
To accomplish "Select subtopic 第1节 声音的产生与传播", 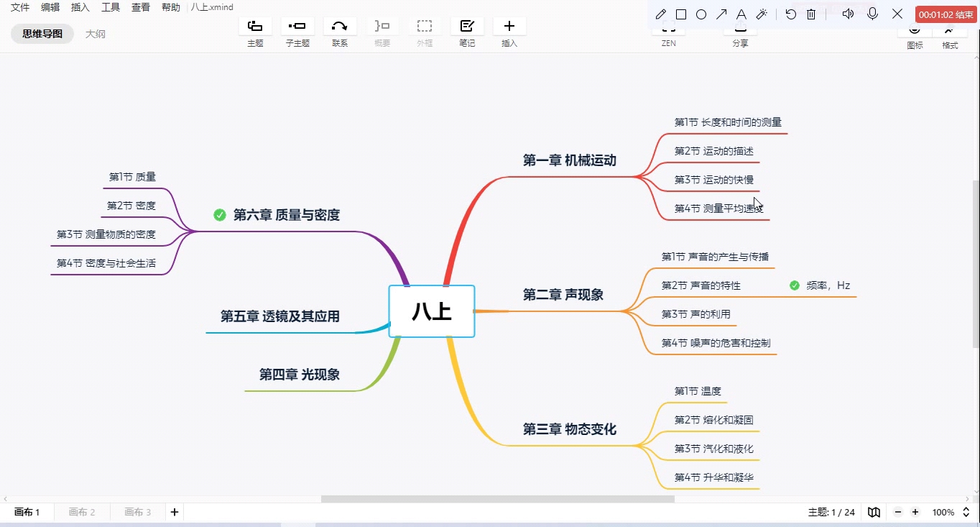I will [716, 257].
